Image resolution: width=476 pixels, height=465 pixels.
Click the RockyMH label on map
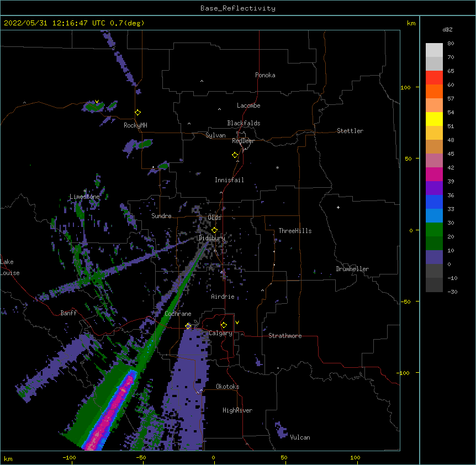click(135, 125)
